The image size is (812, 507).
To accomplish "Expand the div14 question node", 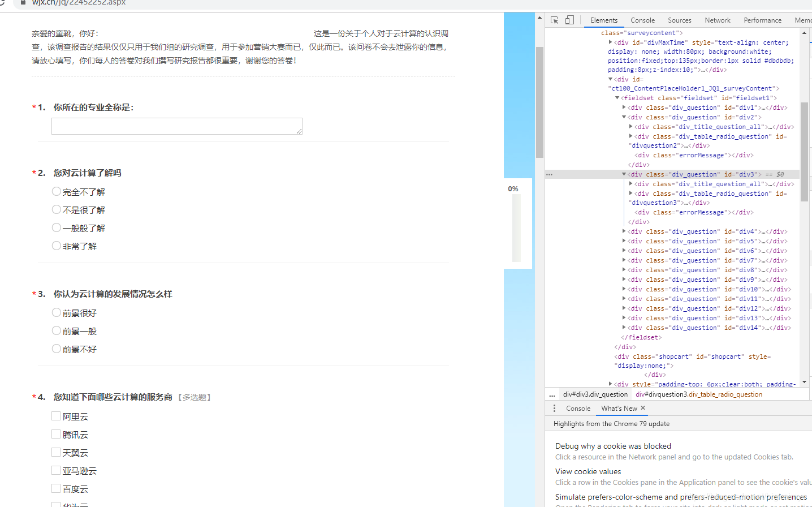I will 624,328.
